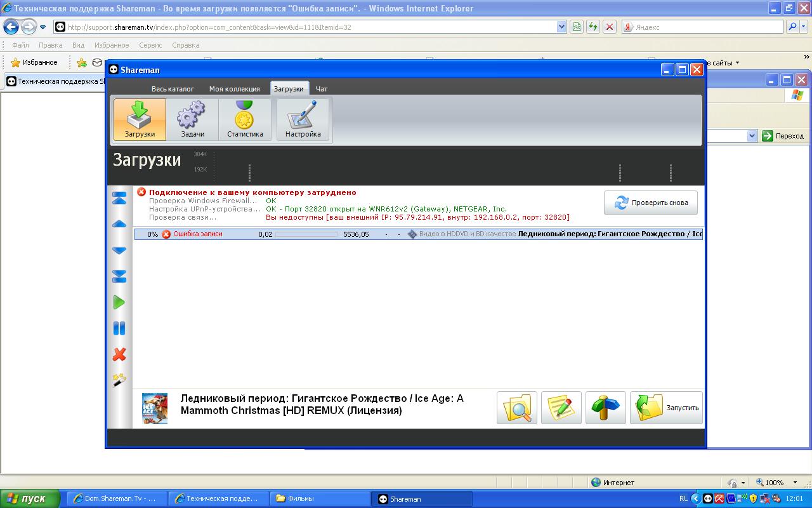The image size is (812, 508).
Task: Delete download with red X icon
Action: click(119, 354)
